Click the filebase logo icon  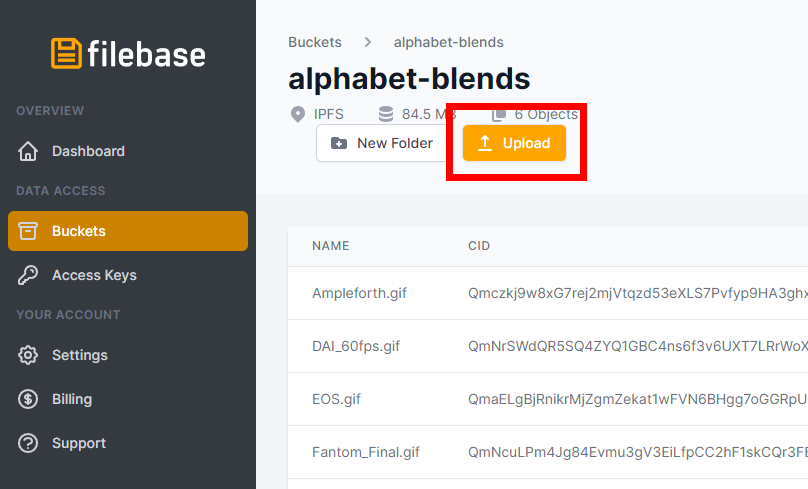coord(66,53)
